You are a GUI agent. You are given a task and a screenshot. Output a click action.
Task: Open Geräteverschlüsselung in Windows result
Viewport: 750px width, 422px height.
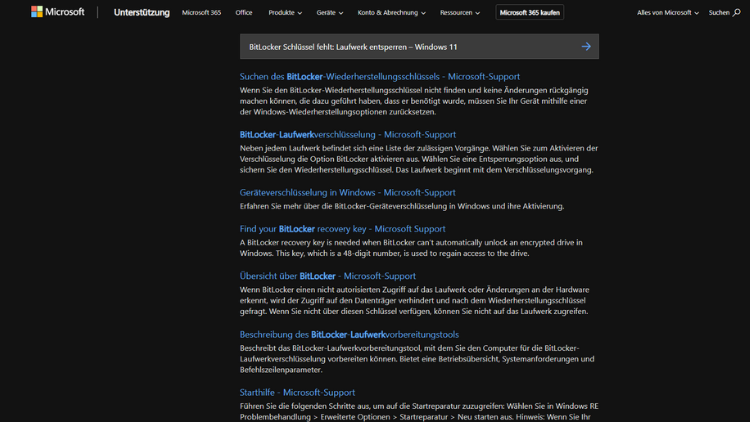tap(347, 192)
